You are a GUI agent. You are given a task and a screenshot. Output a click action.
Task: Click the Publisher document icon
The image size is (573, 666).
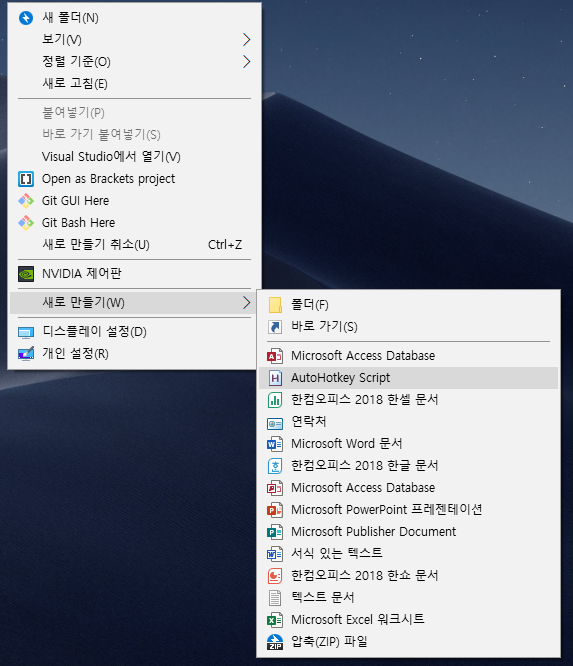click(x=275, y=532)
